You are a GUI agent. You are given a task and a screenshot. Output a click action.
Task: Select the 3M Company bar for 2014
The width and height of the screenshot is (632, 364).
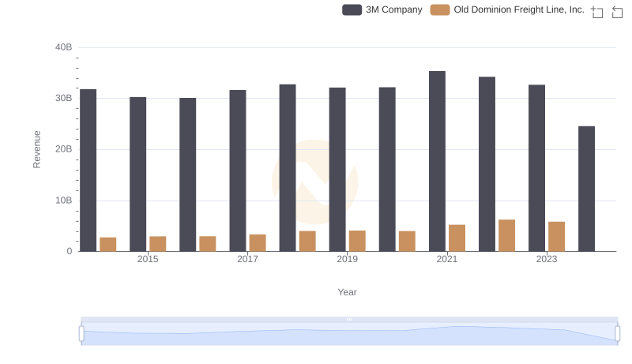pos(88,171)
